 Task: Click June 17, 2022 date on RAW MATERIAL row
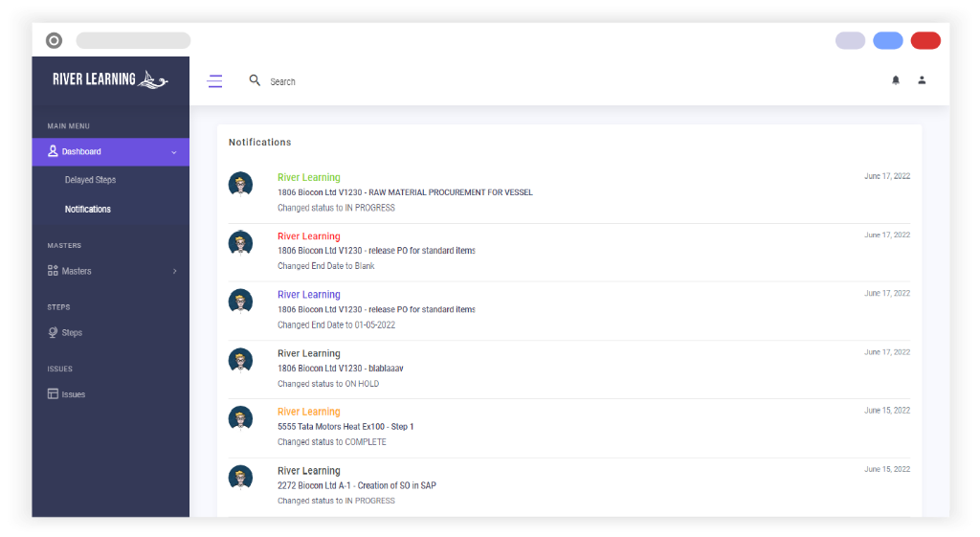coord(887,176)
